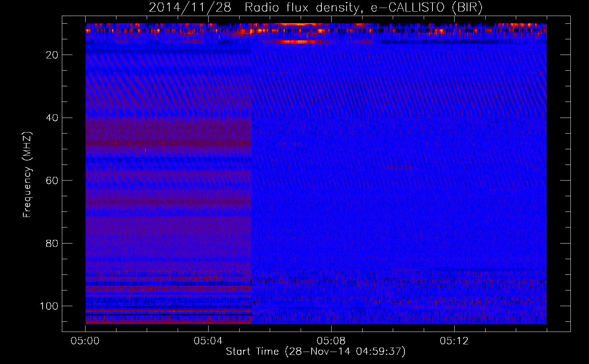Viewport: 589px width, 364px height.
Task: Click the 'Start Time (28-Nov-14 04:59:37)' axis label
Action: point(316,351)
